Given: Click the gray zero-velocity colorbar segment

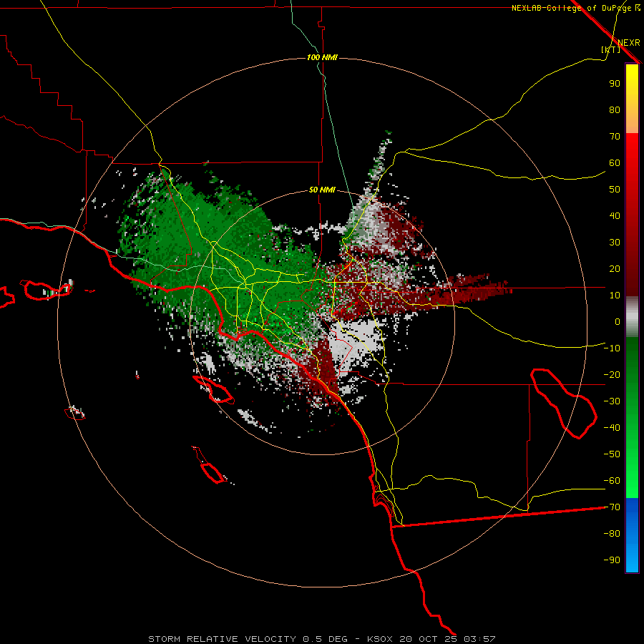Looking at the screenshot, I should coord(632,317).
